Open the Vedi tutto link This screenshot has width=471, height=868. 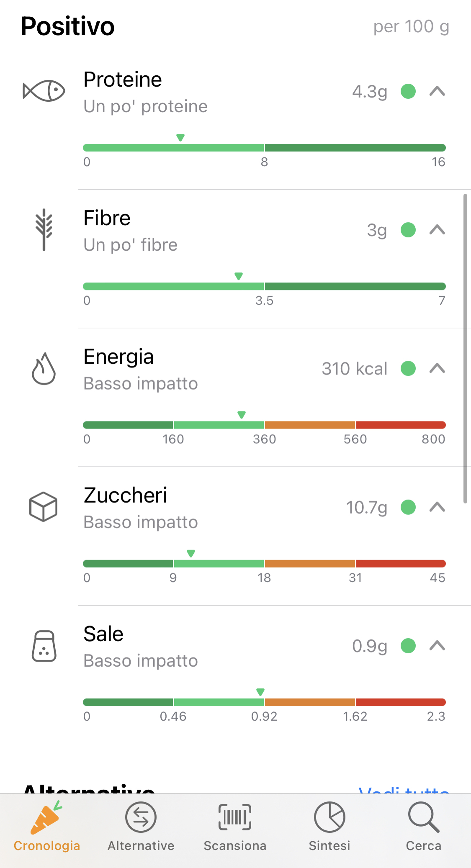[404, 790]
